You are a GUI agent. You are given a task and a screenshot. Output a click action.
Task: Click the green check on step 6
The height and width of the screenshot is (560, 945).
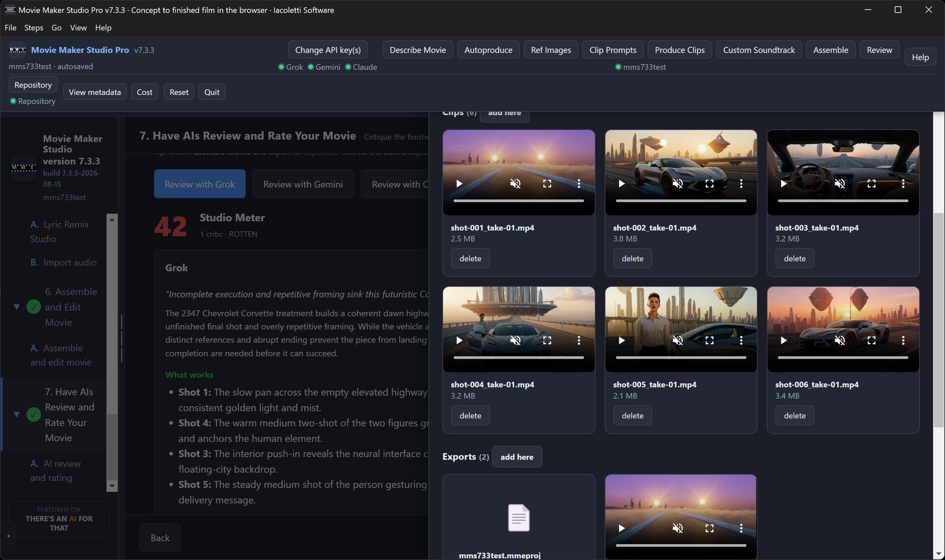[x=34, y=307]
